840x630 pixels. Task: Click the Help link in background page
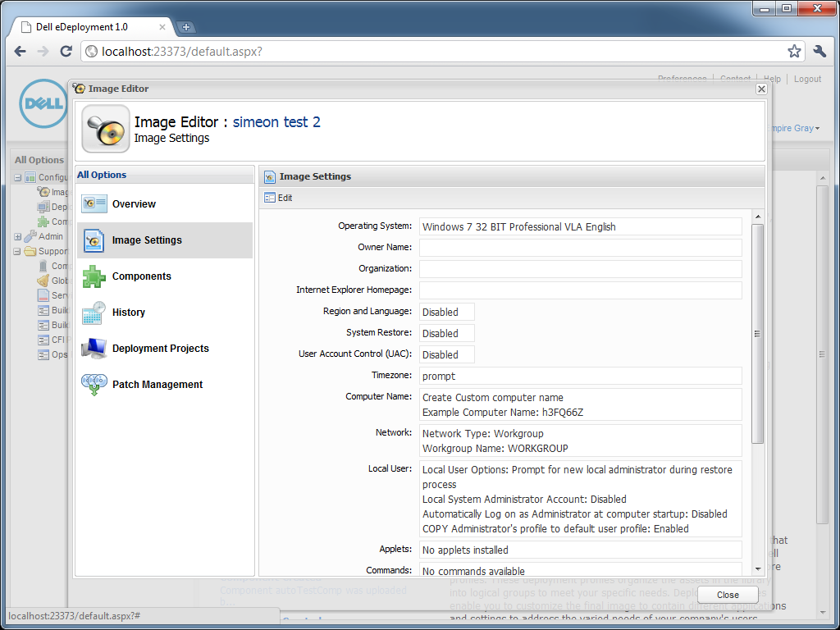(772, 80)
